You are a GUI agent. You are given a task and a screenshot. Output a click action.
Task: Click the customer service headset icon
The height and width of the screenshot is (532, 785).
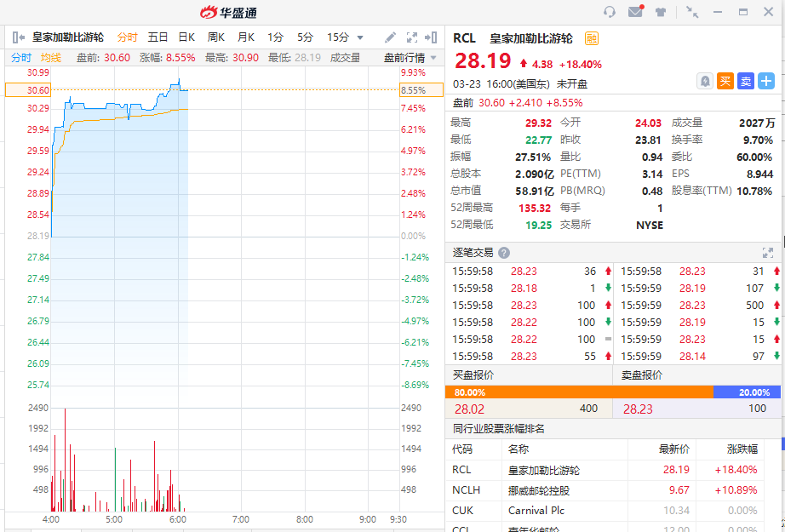610,12
